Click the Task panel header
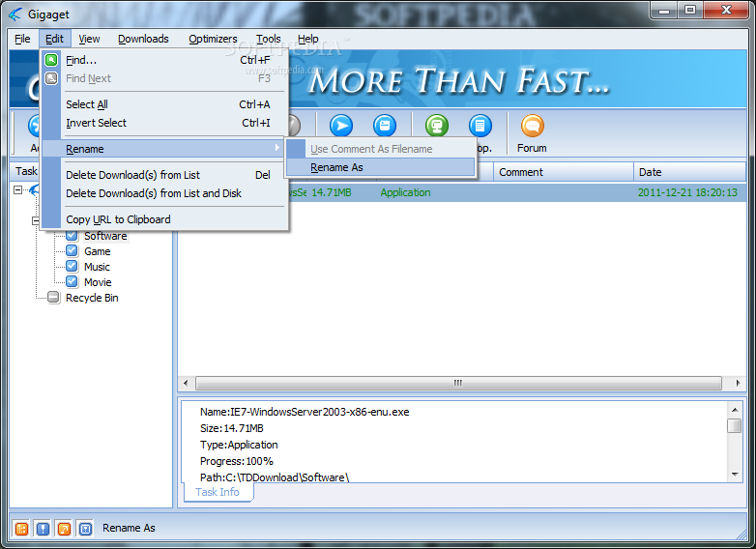 26,171
